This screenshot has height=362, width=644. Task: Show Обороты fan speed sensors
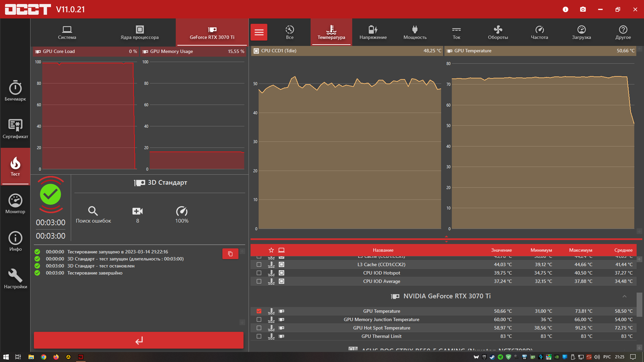[x=498, y=32]
